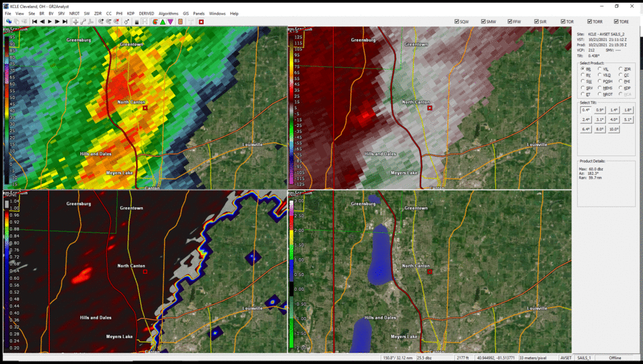The image size is (643, 364).
Task: Click the purple inverted triangle icon
Action: click(x=171, y=22)
